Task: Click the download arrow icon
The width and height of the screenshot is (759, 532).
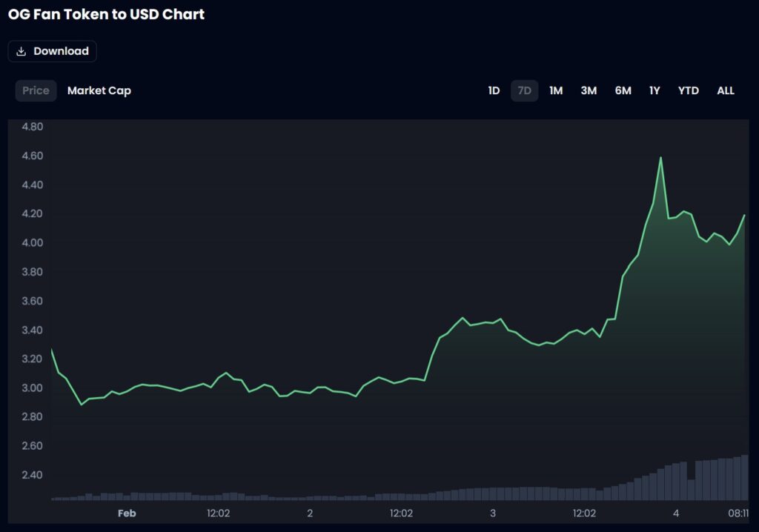Action: coord(21,51)
